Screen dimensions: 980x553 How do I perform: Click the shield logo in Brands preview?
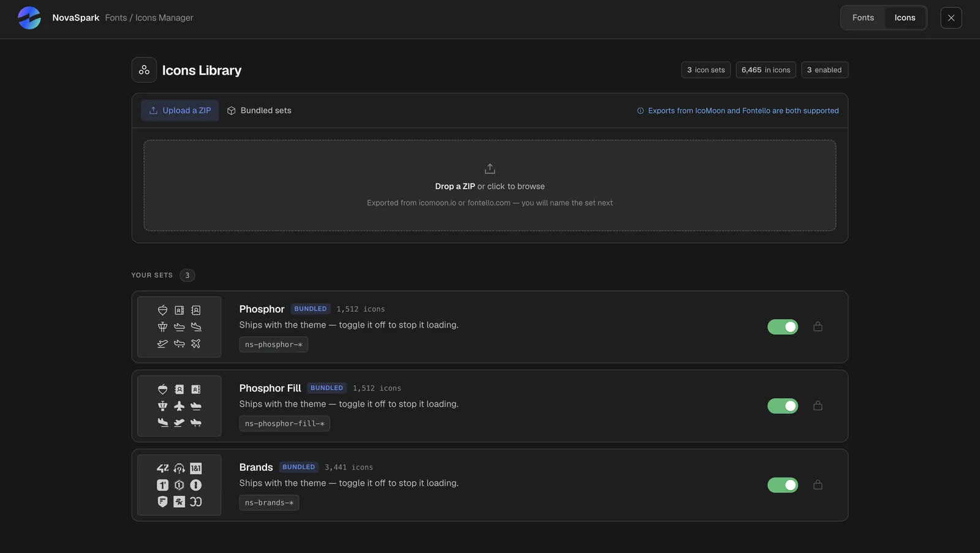pos(162,502)
